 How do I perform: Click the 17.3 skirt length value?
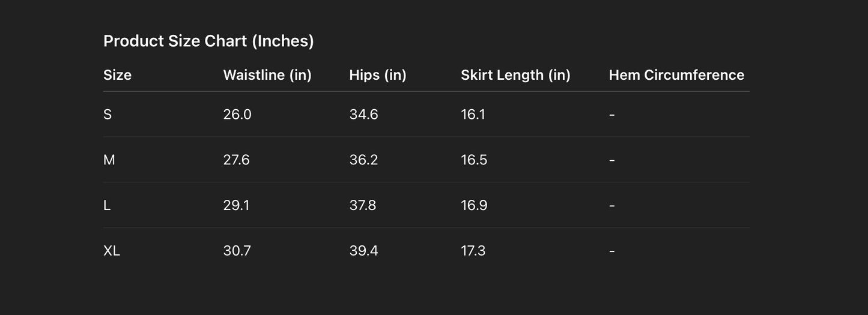pyautogui.click(x=473, y=251)
